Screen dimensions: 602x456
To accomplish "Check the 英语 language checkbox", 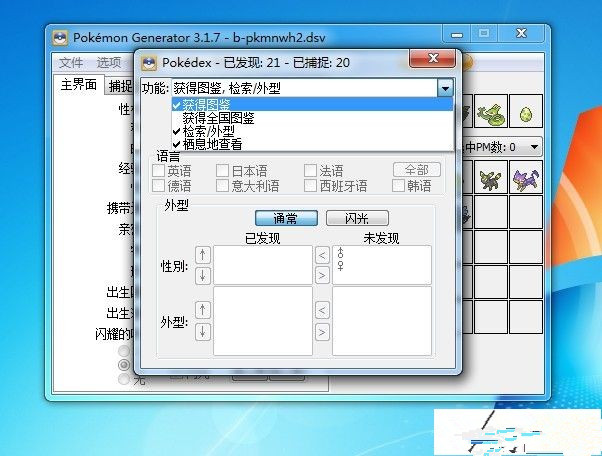I will pyautogui.click(x=158, y=170).
